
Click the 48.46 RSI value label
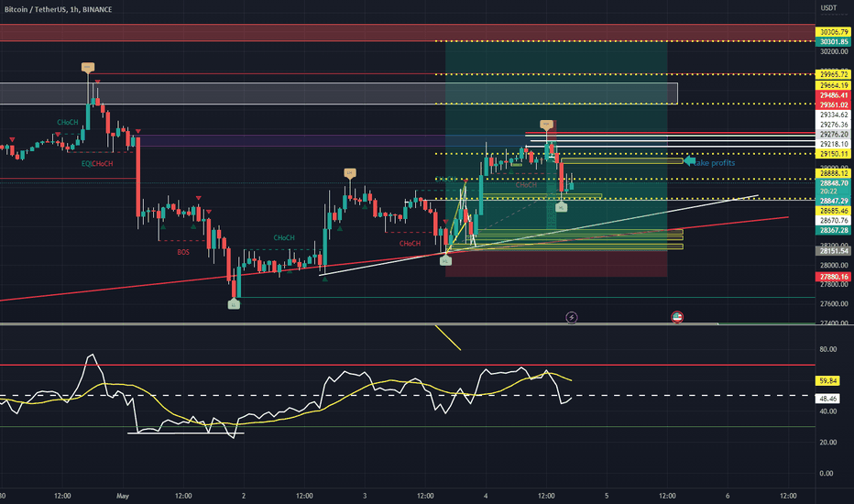[x=827, y=399]
